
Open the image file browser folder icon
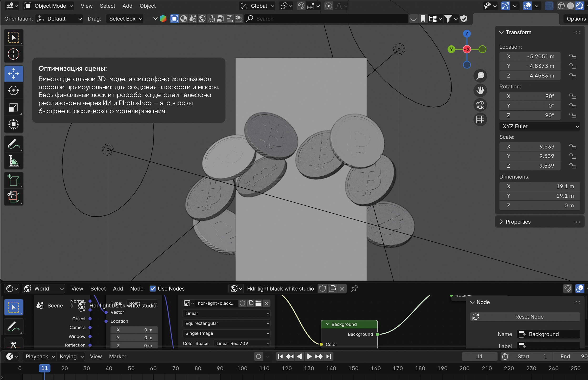258,303
